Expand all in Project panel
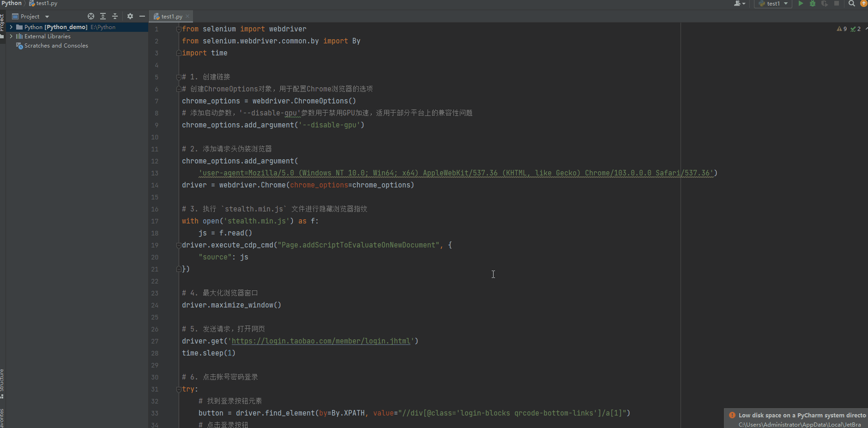Viewport: 868px width, 428px height. pos(103,16)
